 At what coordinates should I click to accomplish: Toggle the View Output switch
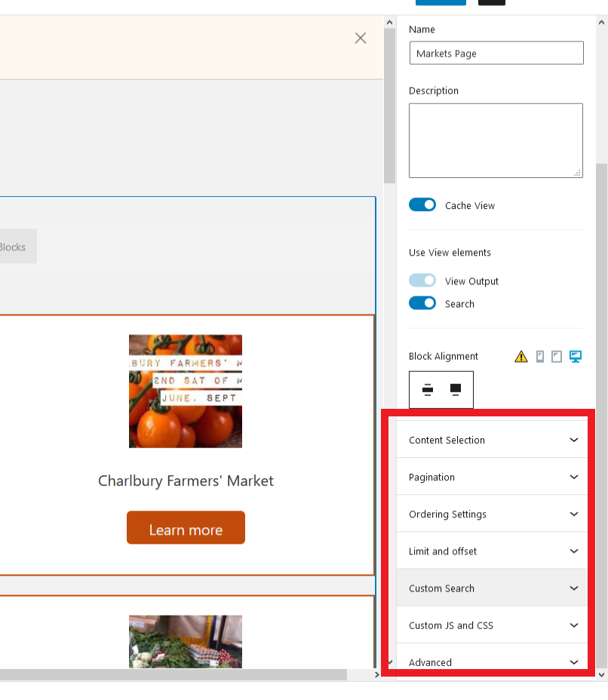pos(422,281)
